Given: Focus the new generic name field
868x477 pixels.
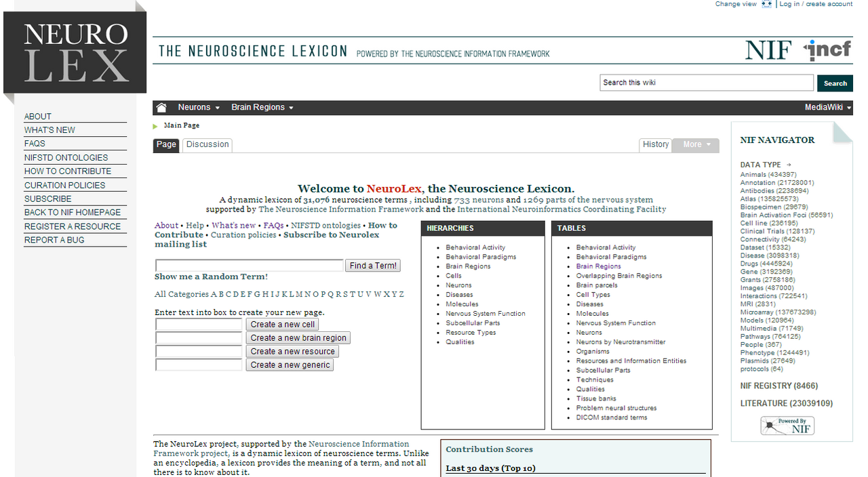Looking at the screenshot, I should 199,365.
